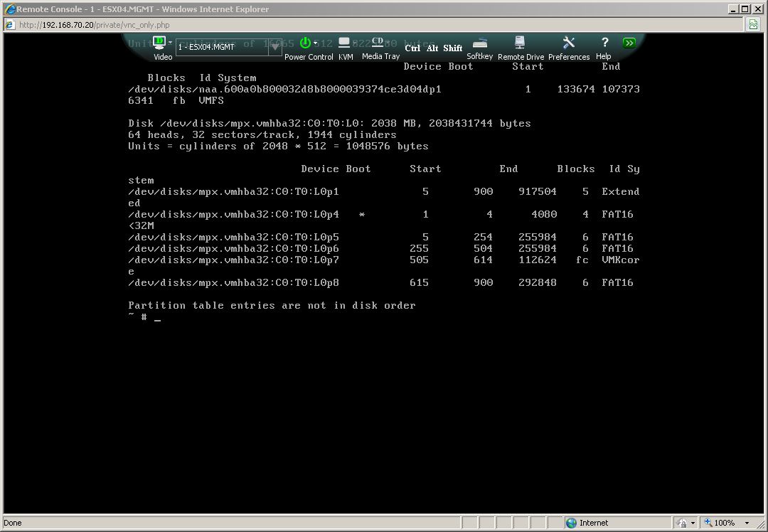768x532 pixels.
Task: Select the Softkey keyboard icon
Action: 479,44
